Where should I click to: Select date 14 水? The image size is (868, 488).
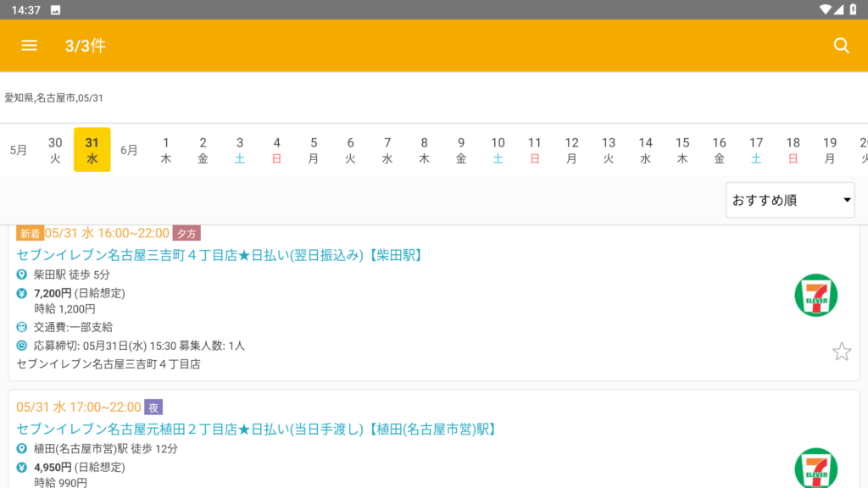645,150
